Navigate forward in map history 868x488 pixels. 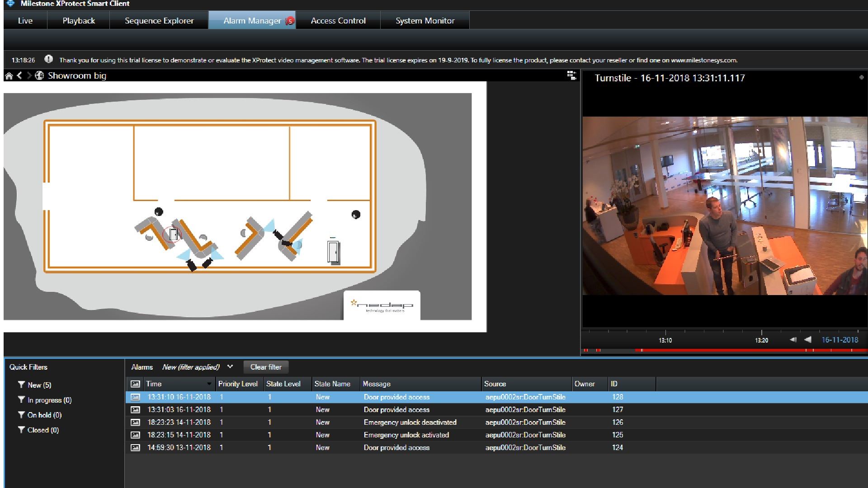coord(29,75)
